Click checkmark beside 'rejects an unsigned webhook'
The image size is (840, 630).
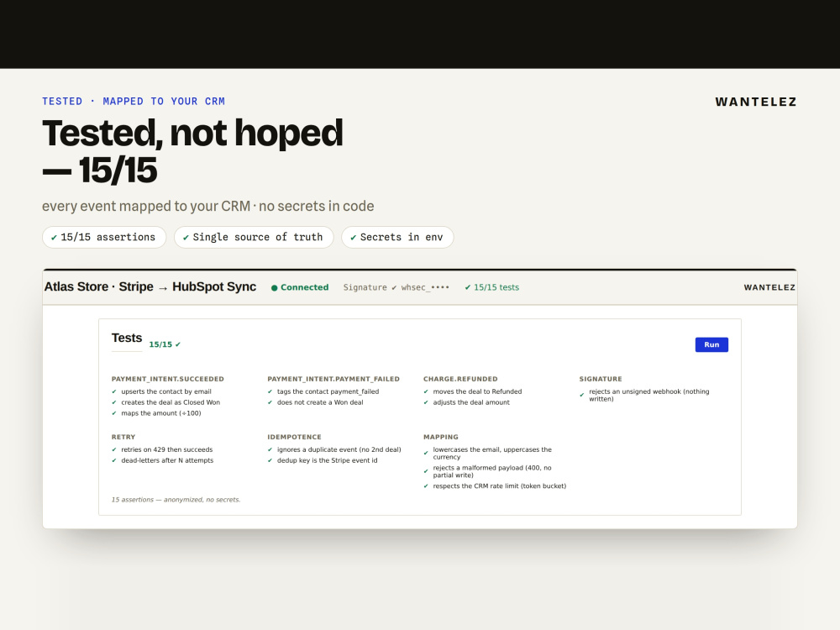[x=582, y=396]
